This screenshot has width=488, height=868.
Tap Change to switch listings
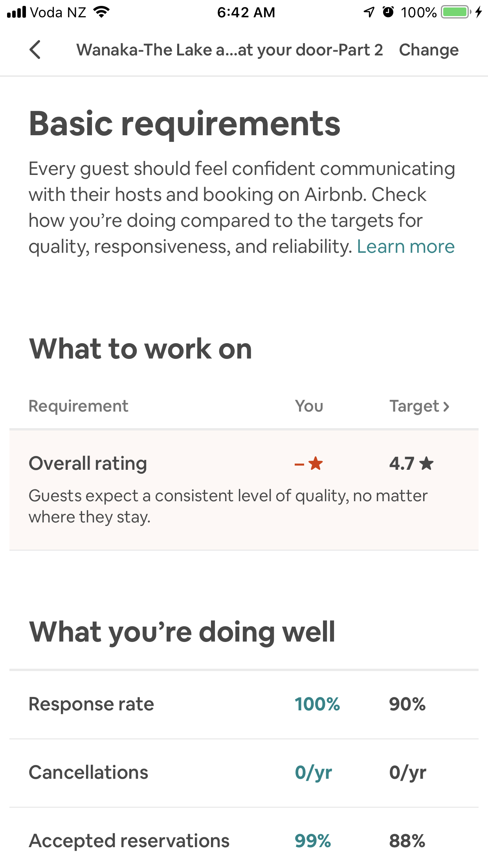click(x=428, y=50)
